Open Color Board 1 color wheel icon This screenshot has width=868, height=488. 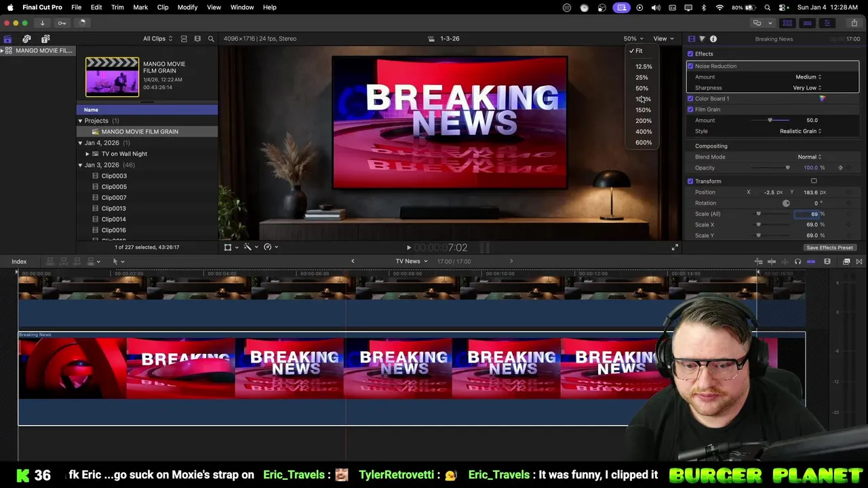coord(822,99)
